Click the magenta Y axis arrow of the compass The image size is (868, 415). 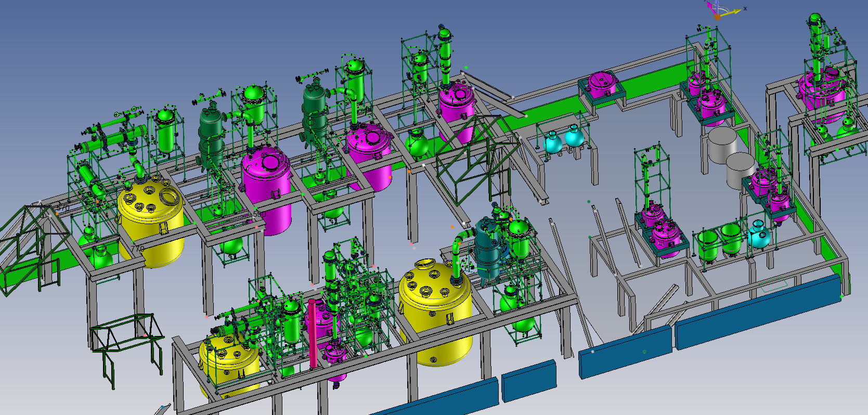click(710, 8)
